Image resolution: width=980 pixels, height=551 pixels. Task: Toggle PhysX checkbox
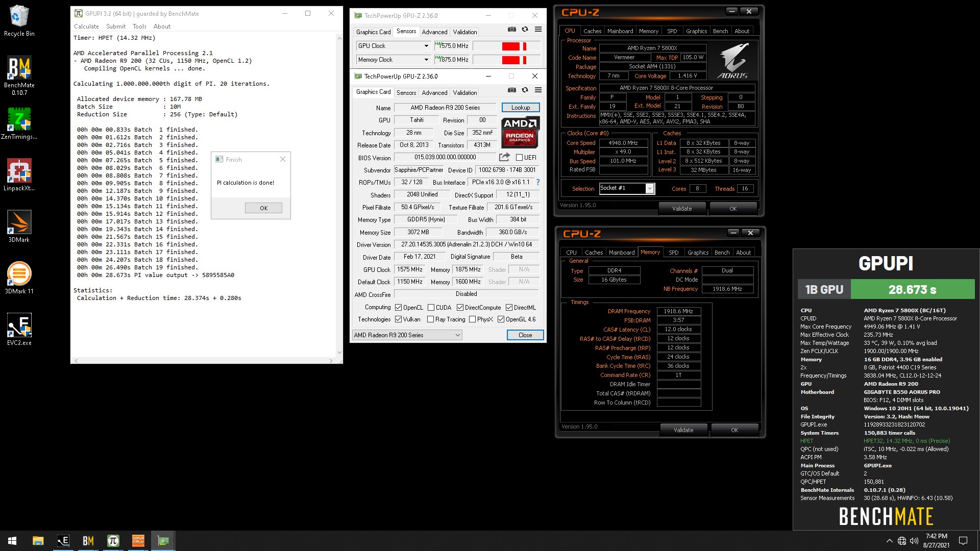(472, 319)
